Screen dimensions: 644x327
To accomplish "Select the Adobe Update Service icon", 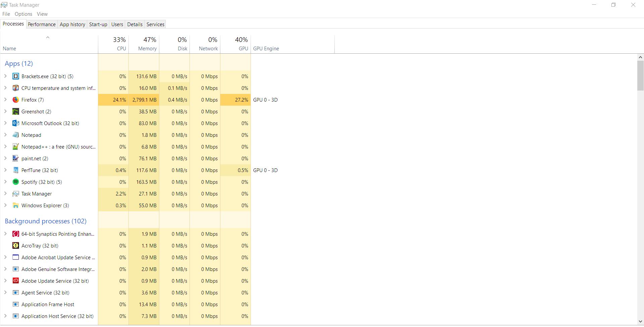I will click(15, 281).
